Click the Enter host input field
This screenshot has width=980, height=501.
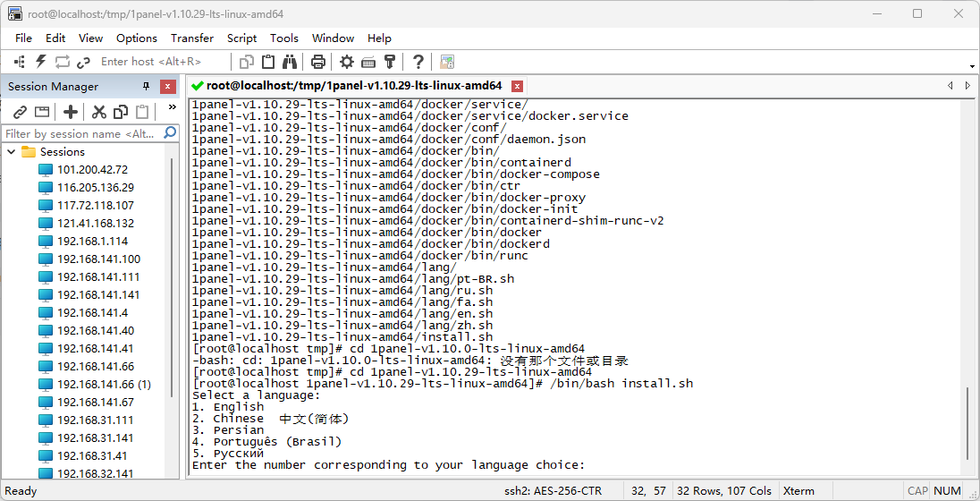click(152, 62)
